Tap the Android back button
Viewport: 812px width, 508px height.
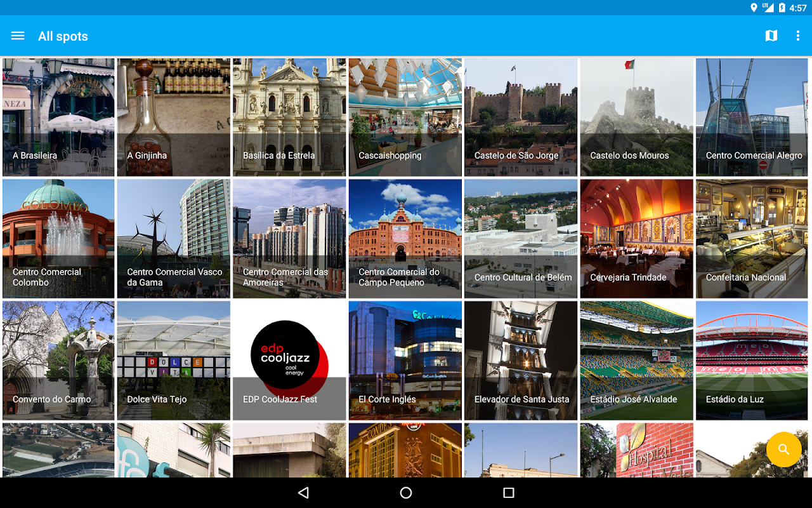[303, 493]
